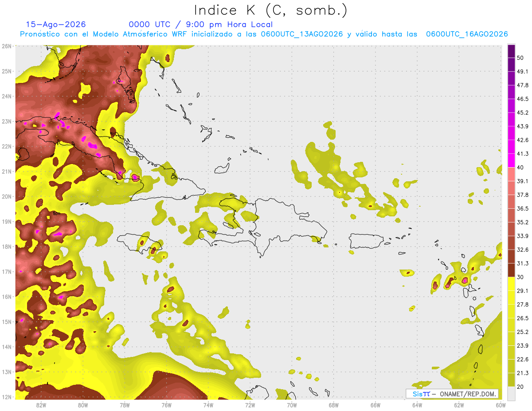
Task: Click colorbar value 41.3
Action: click(x=522, y=154)
